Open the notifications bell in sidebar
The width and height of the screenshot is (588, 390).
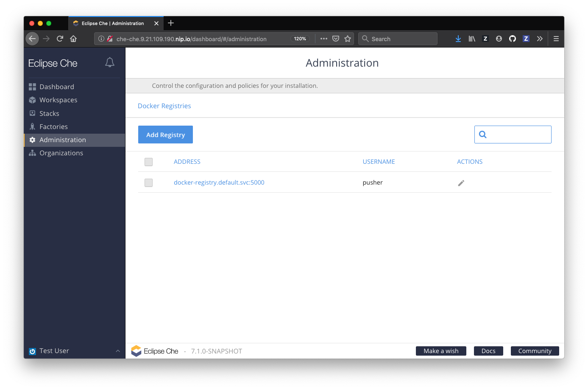coord(110,62)
